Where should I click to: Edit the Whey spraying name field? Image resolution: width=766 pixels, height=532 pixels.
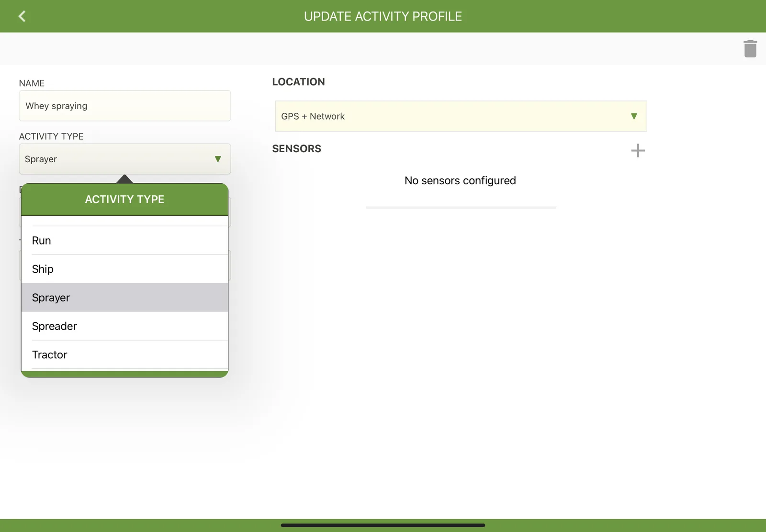(x=125, y=106)
